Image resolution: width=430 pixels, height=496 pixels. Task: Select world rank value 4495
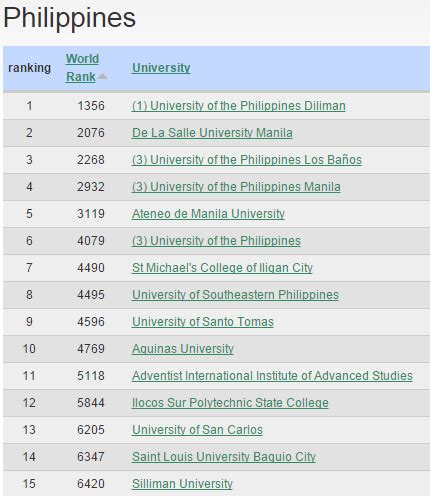coord(91,295)
